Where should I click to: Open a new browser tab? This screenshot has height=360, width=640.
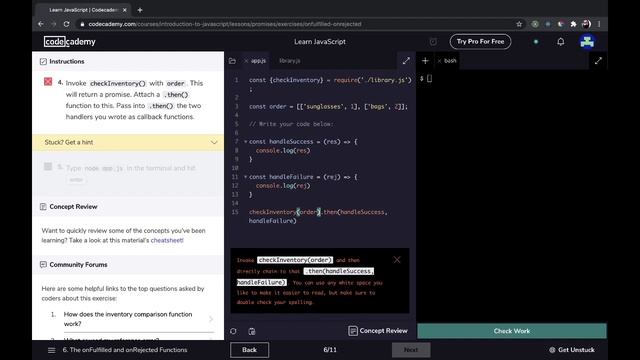140,10
